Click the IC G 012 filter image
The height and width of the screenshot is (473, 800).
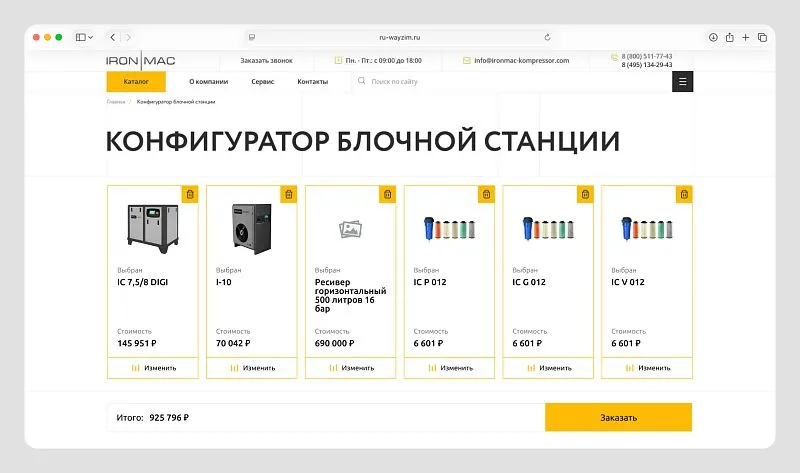click(548, 229)
